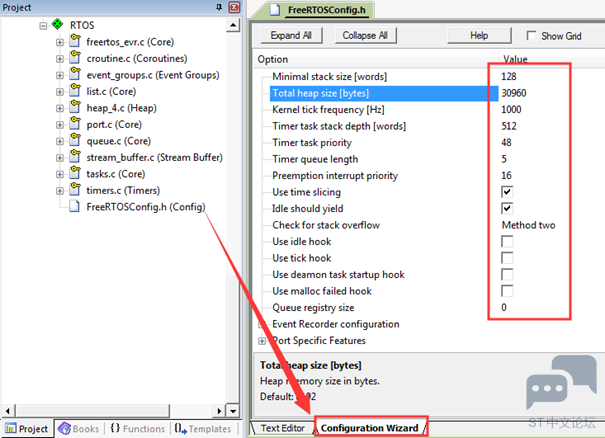Click the RTOS green diamond component icon
This screenshot has height=438, width=605.
pyautogui.click(x=57, y=24)
